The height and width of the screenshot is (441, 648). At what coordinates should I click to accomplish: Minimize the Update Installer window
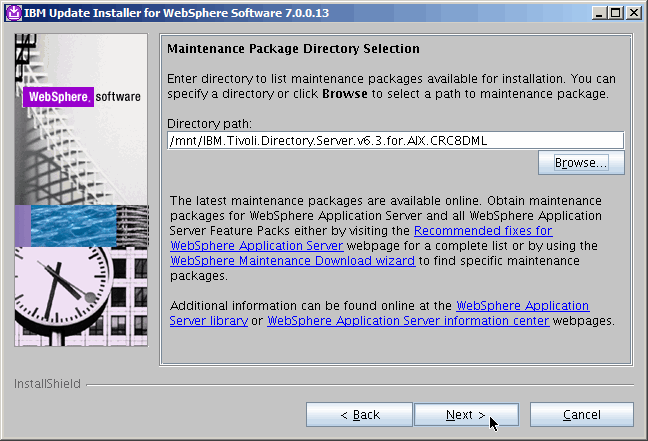[x=597, y=12]
